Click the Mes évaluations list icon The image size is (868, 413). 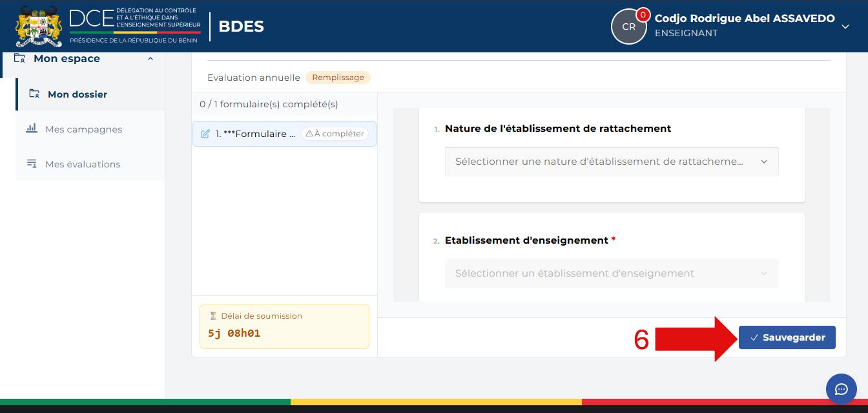pyautogui.click(x=32, y=164)
